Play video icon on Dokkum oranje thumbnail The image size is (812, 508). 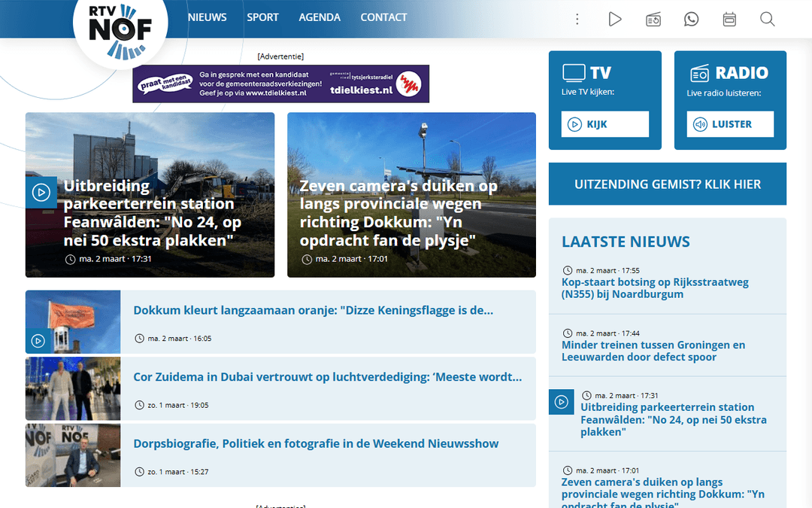tap(38, 341)
